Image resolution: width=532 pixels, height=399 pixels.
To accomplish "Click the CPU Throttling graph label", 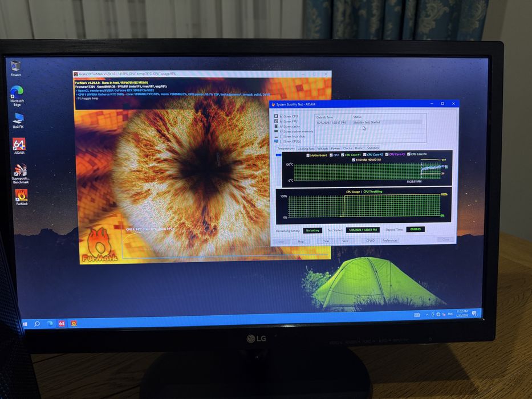I will [372, 192].
